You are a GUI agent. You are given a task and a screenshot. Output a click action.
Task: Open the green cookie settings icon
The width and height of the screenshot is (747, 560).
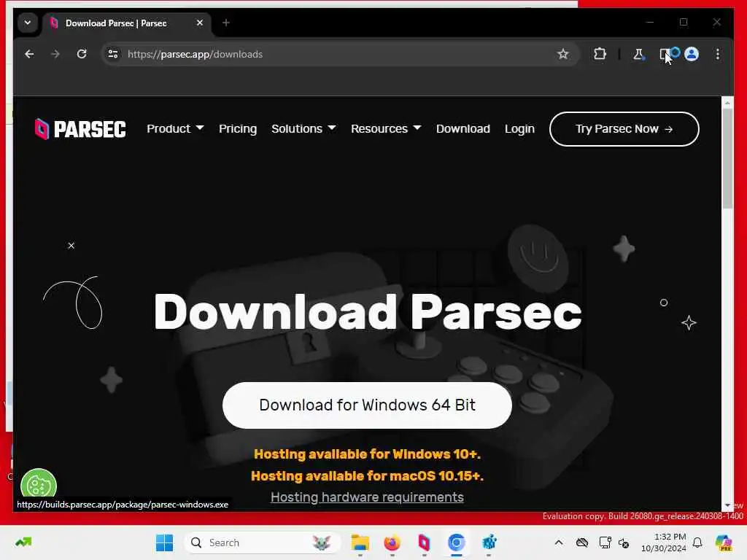(x=39, y=485)
